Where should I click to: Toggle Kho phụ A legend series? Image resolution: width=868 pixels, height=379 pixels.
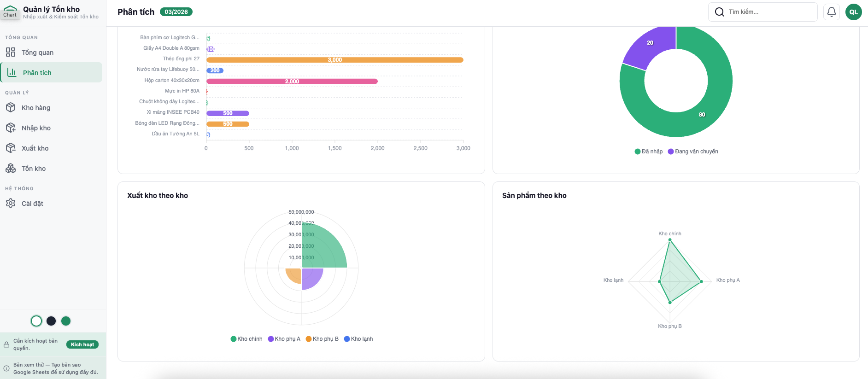point(284,339)
